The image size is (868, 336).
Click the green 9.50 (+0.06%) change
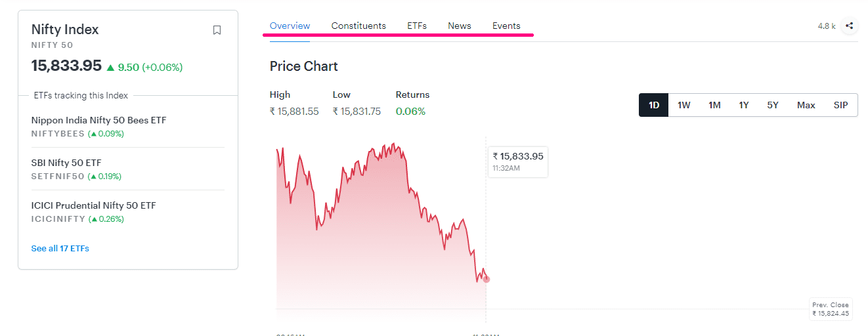click(144, 67)
